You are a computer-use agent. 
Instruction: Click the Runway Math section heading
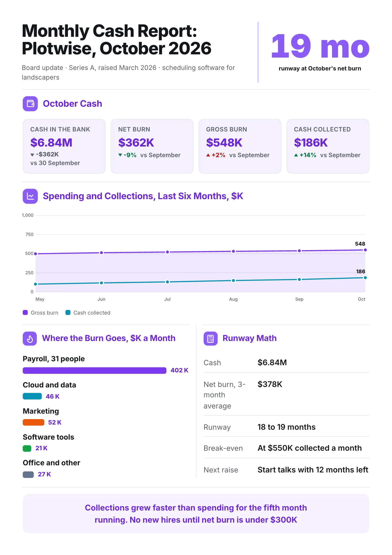coord(250,338)
